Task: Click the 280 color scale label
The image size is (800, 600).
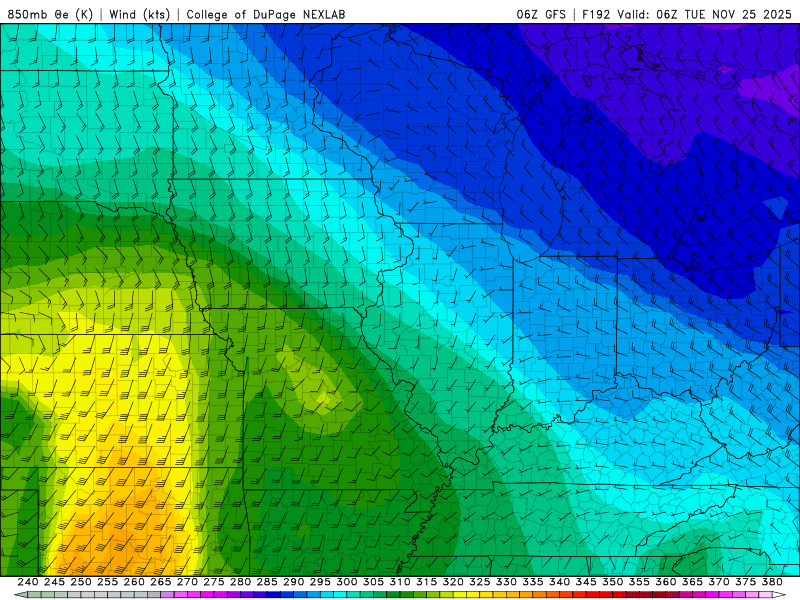Action: point(240,582)
